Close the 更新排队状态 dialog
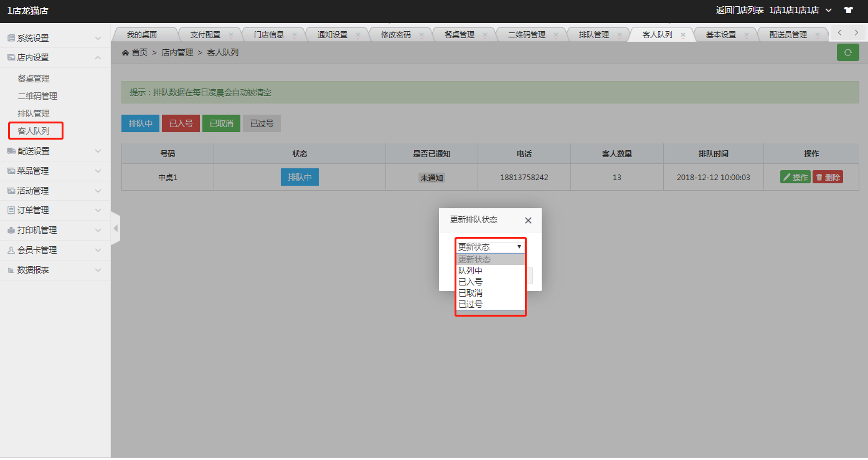 point(528,220)
